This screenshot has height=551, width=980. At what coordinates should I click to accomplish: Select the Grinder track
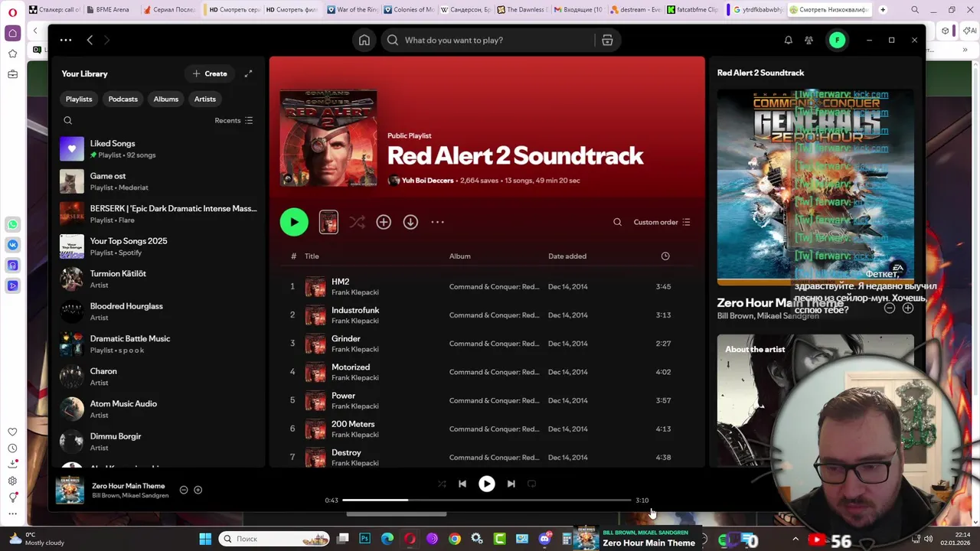click(486, 343)
